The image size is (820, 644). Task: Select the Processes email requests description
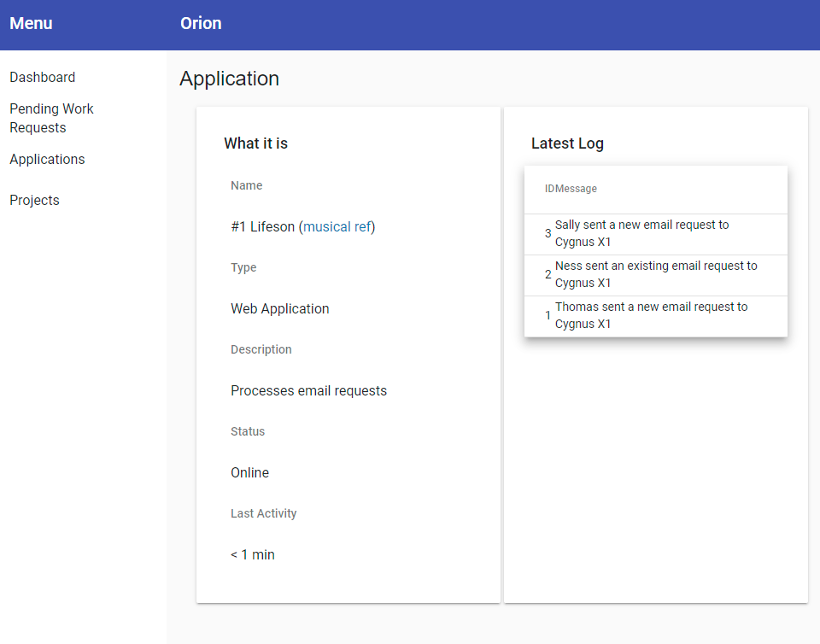308,390
